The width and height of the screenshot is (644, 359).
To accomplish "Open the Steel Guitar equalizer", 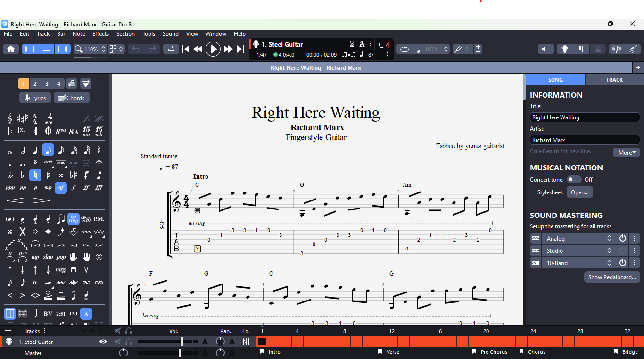I will tap(246, 342).
